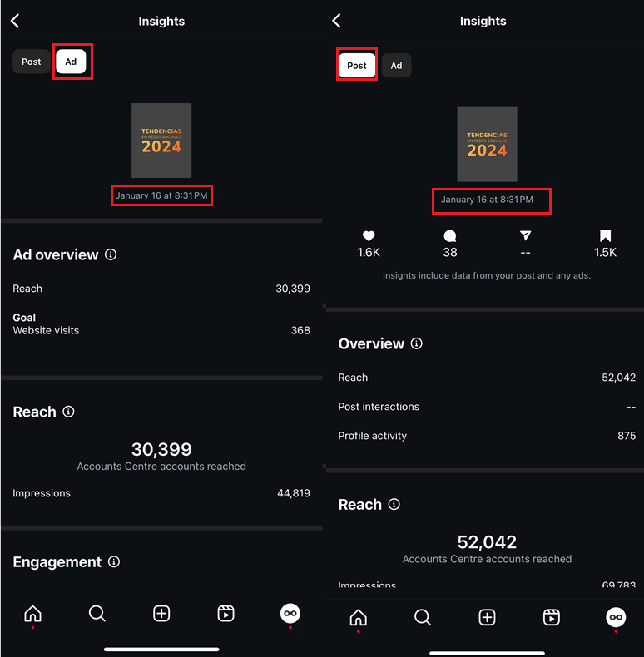Tap the back arrow in the right Insights screen
Screen dimensions: 644x657
[337, 21]
